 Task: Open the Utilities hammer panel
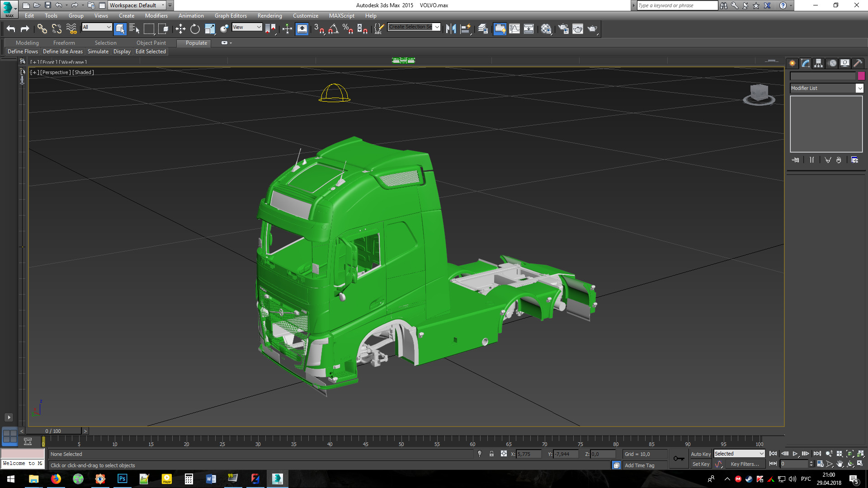858,63
